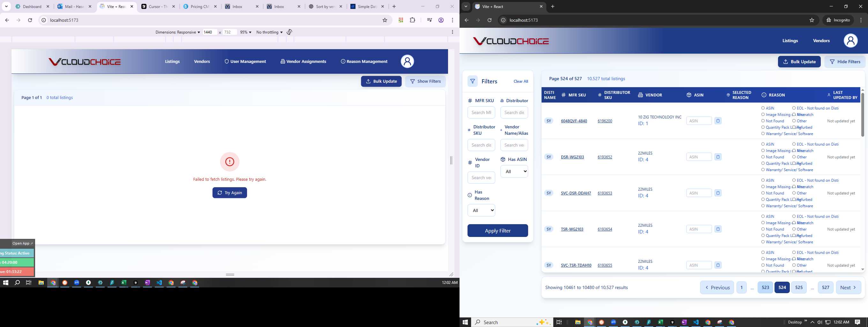Open distributor SKU link 6193654
The width and height of the screenshot is (868, 327).
coord(605,229)
